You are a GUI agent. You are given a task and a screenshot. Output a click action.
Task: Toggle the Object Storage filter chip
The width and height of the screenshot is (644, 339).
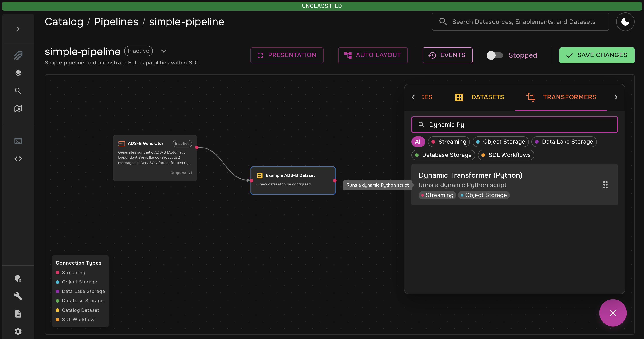(500, 142)
